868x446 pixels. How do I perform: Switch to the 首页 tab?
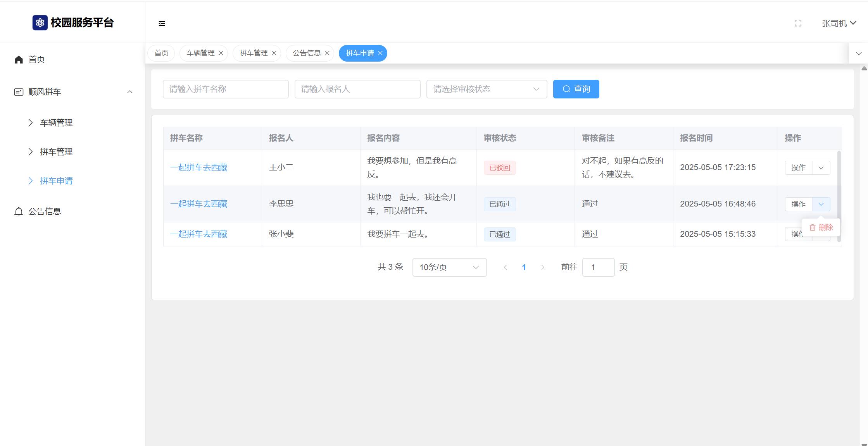(161, 53)
